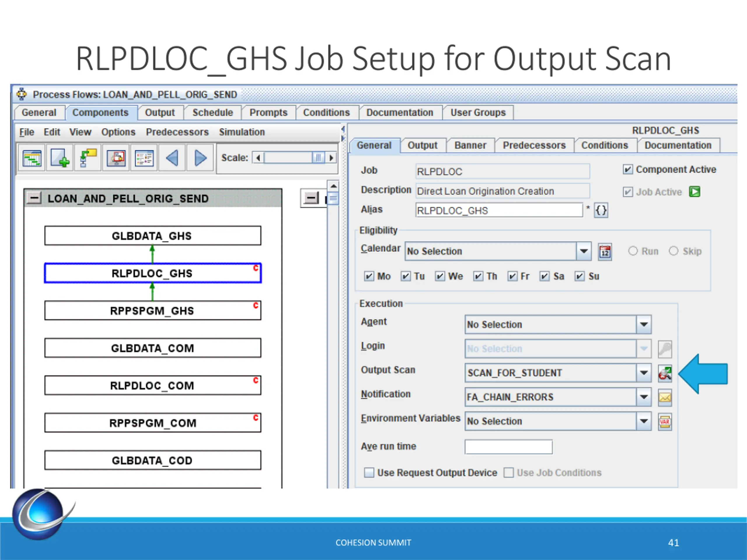Click the Ave run time field
Screen dimensions: 747x560
[509, 447]
